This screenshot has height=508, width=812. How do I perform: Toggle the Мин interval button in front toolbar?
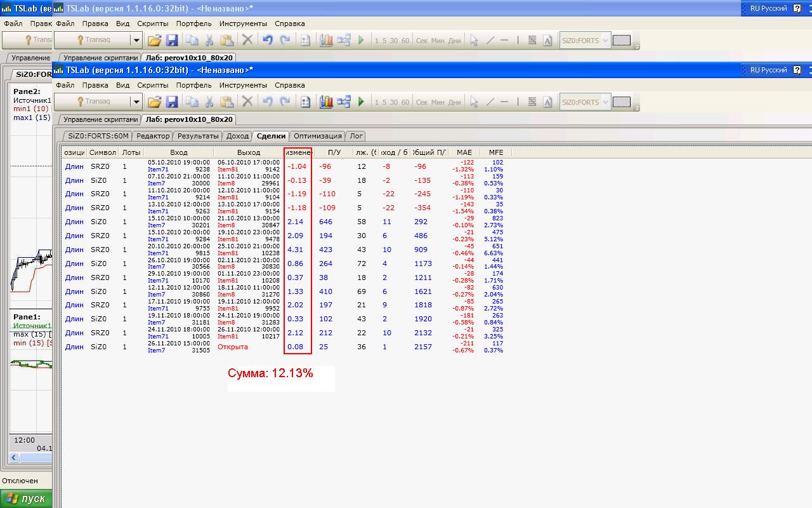click(x=438, y=102)
